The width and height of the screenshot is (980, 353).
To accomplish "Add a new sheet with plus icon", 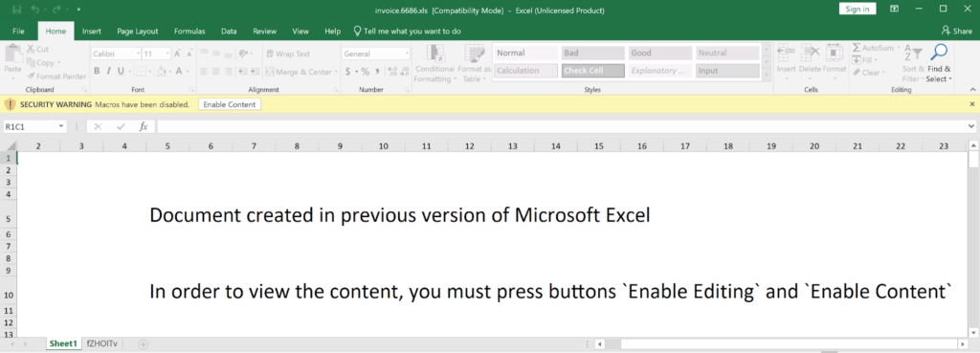I will pos(144,344).
